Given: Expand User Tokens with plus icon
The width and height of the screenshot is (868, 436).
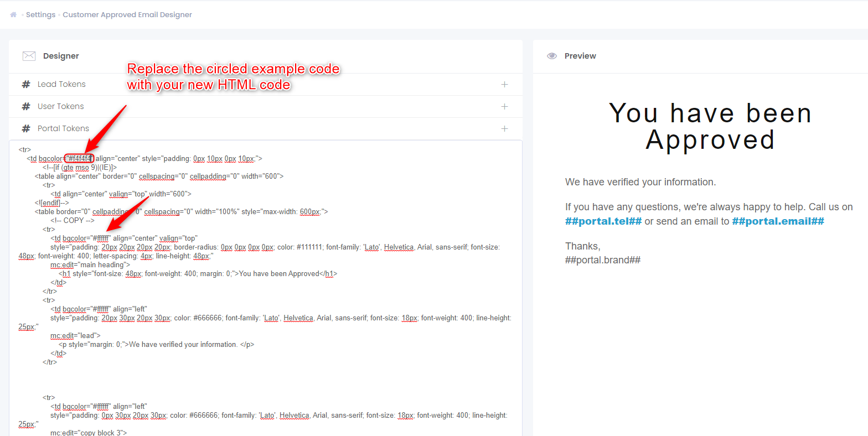Looking at the screenshot, I should click(504, 106).
